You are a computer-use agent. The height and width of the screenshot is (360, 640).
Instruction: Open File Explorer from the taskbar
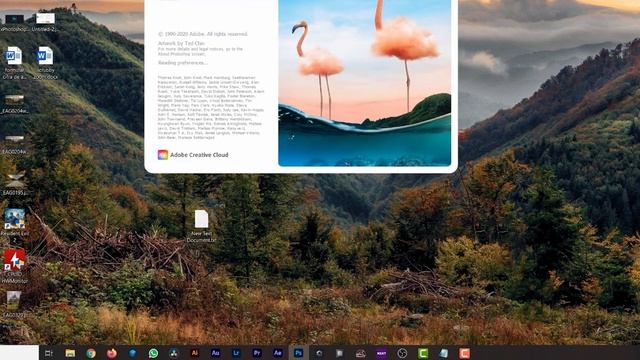point(70,353)
